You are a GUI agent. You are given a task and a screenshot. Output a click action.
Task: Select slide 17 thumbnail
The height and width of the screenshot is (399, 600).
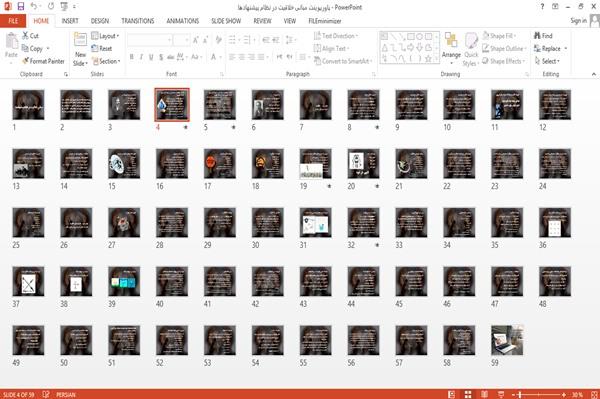coord(220,163)
